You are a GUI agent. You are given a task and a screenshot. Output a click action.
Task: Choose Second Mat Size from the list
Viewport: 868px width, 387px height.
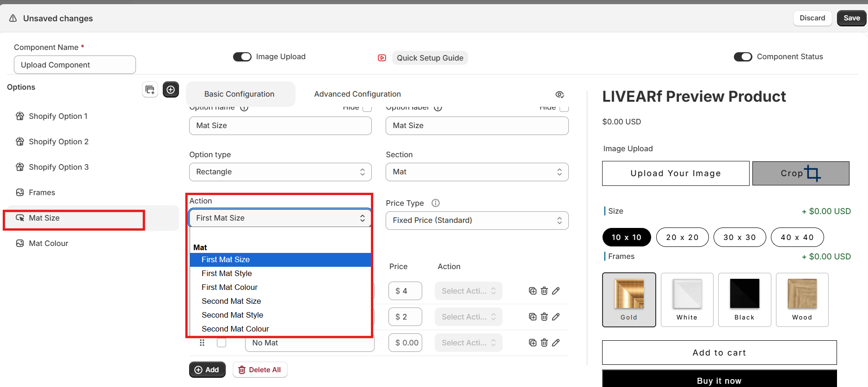(x=280, y=301)
